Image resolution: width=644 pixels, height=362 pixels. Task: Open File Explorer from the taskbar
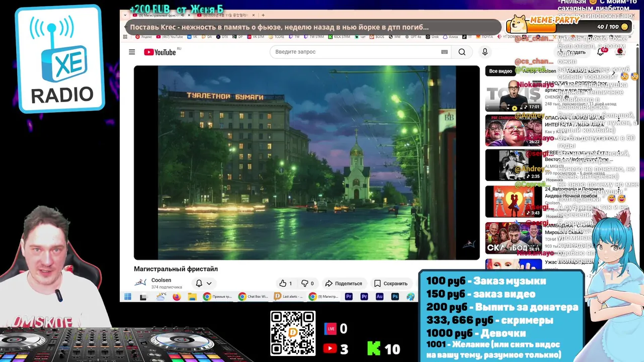point(192,297)
